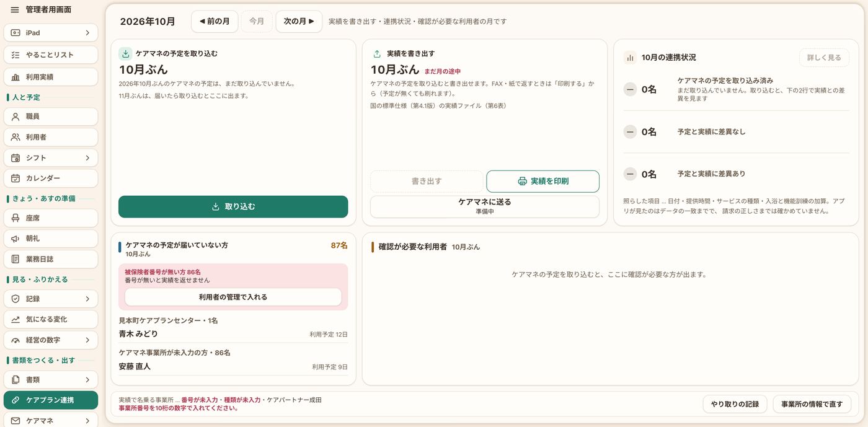Click the 事業所番号を10桁の数字で入れてください warning
The width and height of the screenshot is (868, 427).
coord(179,408)
